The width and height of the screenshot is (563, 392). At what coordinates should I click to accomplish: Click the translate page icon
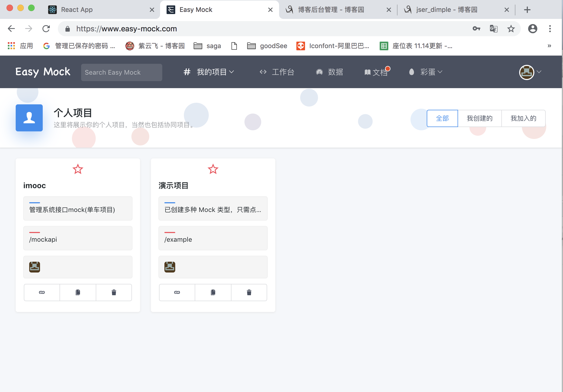(x=494, y=29)
